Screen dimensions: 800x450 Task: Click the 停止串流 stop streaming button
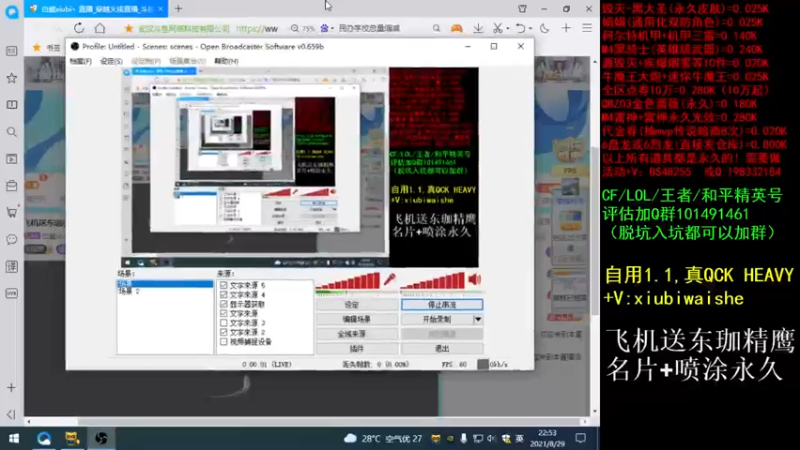coord(442,305)
